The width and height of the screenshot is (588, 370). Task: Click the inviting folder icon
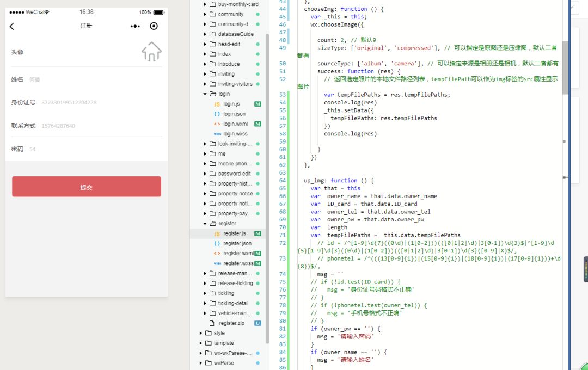(x=213, y=74)
